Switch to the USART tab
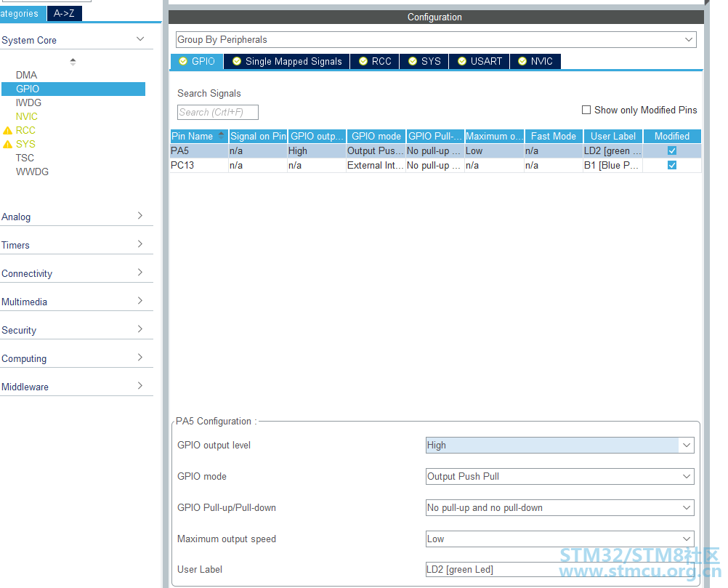The image size is (728, 588). 480,61
